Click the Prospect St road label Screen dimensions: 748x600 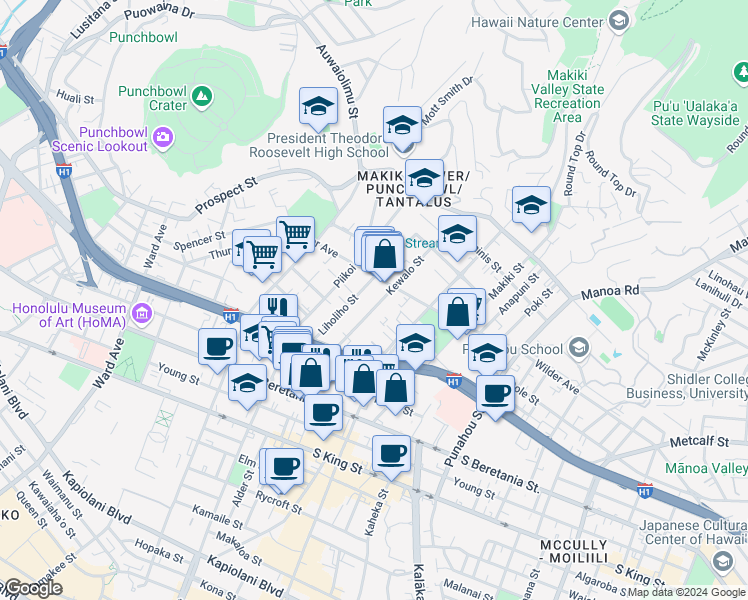click(226, 195)
